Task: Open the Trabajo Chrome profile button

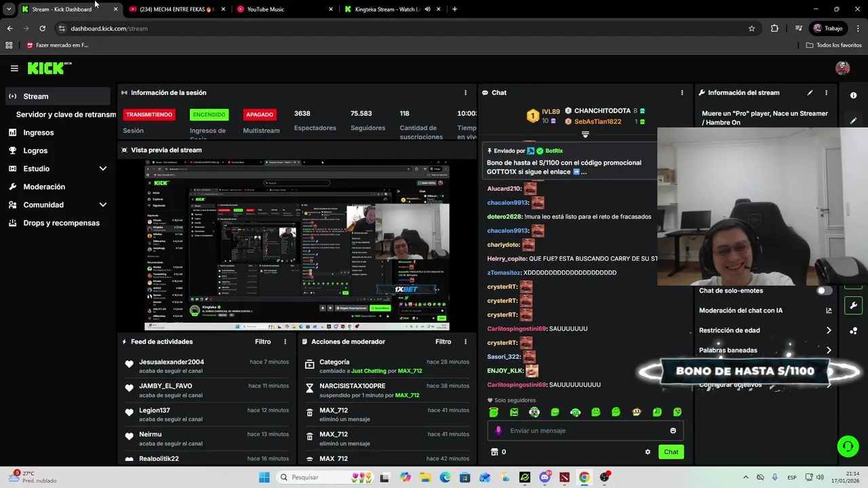Action: pyautogui.click(x=827, y=28)
